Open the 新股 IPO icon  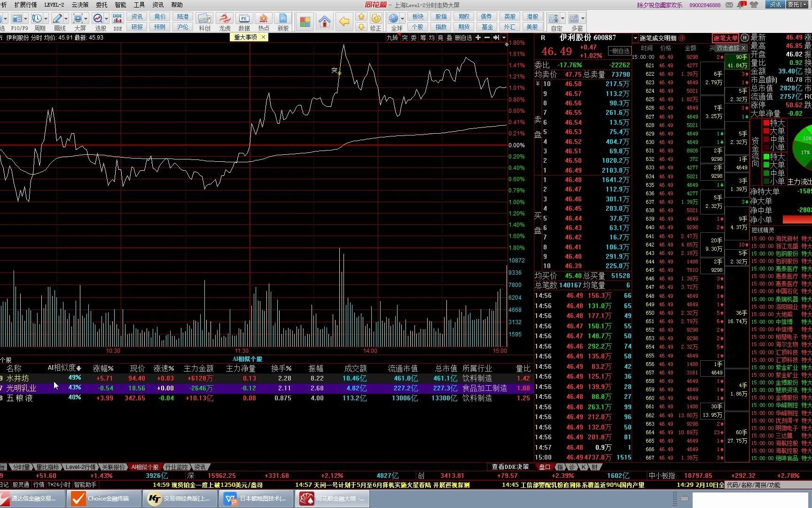point(283,18)
